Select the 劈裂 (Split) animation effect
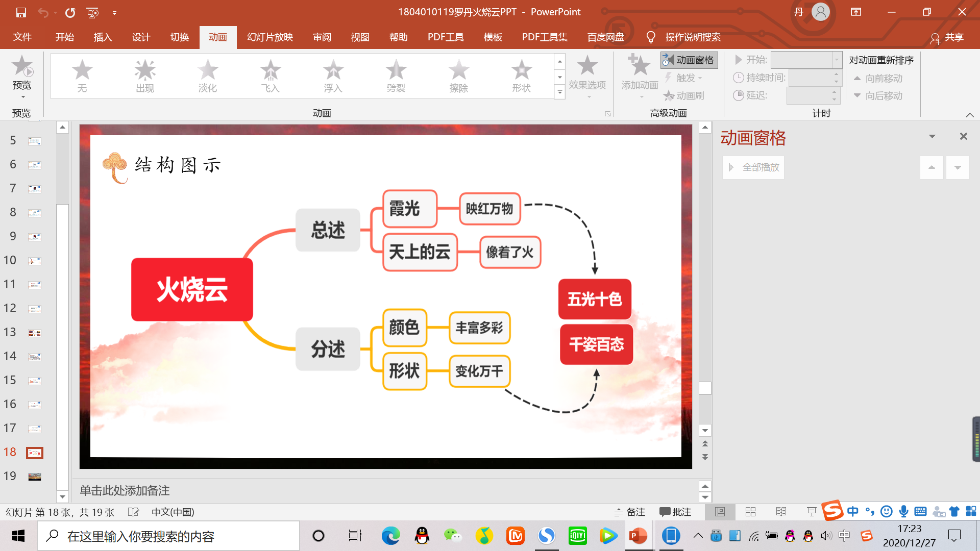Screen dimensions: 980x551 click(x=396, y=76)
